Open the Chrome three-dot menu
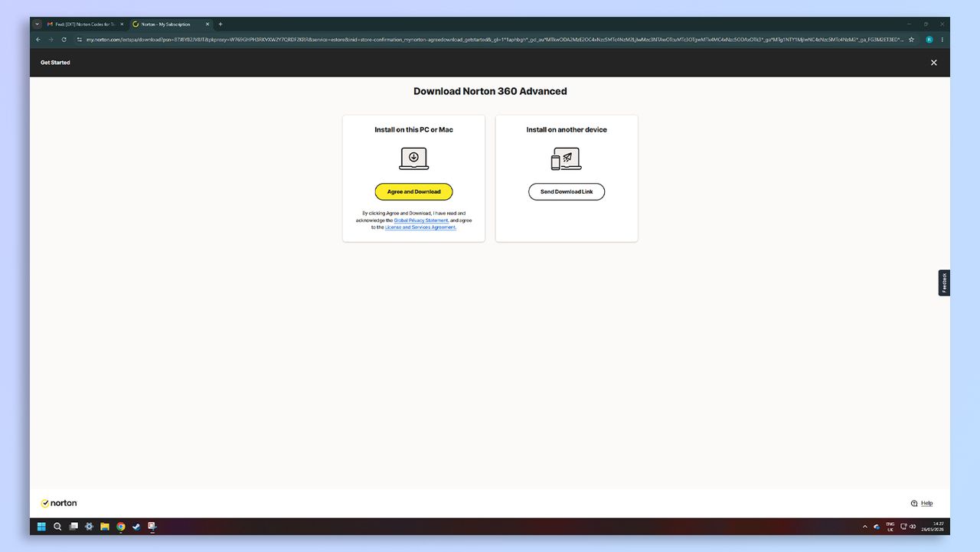Image resolution: width=980 pixels, height=552 pixels. tap(942, 39)
